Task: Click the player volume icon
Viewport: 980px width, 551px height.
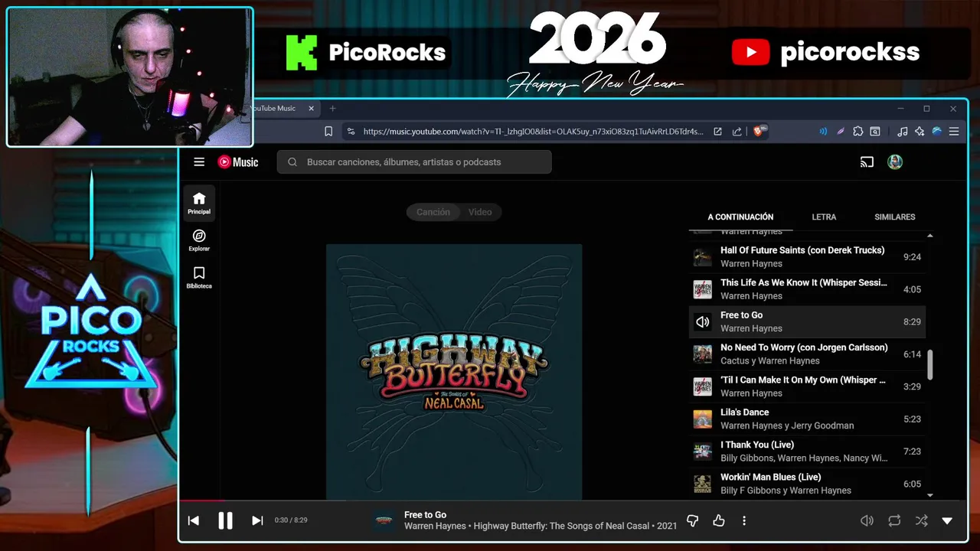Action: pyautogui.click(x=867, y=520)
